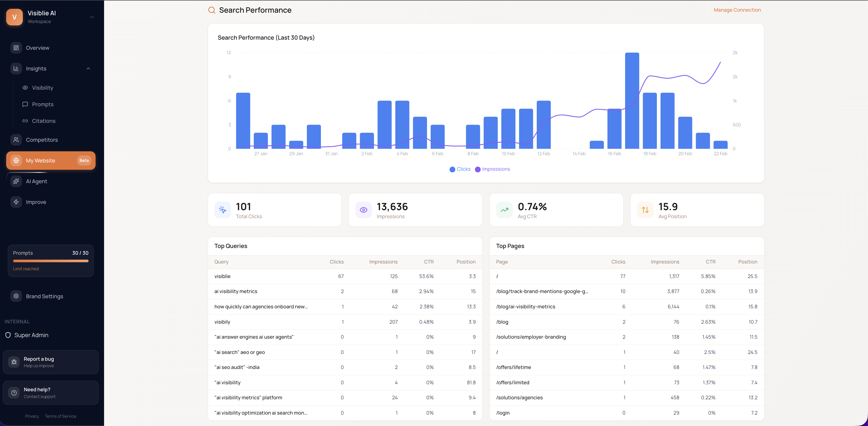Open the Terms of Service link
This screenshot has height=426, width=868.
(x=60, y=416)
